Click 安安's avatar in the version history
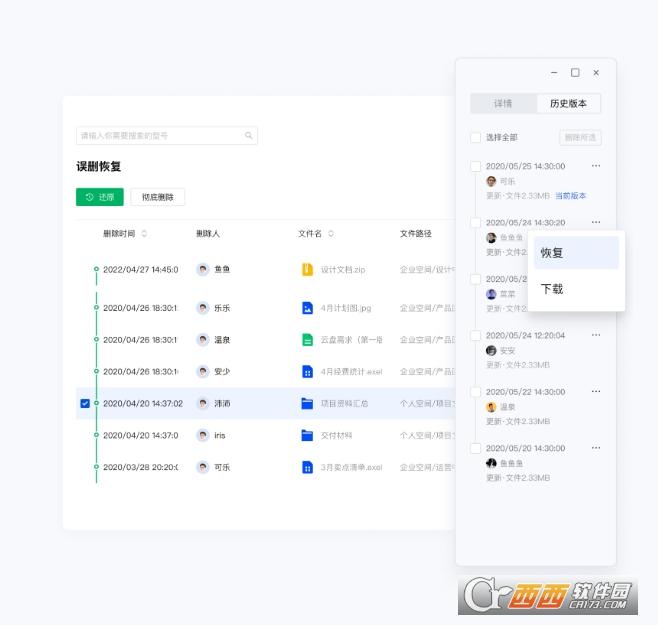This screenshot has height=625, width=658. click(491, 350)
